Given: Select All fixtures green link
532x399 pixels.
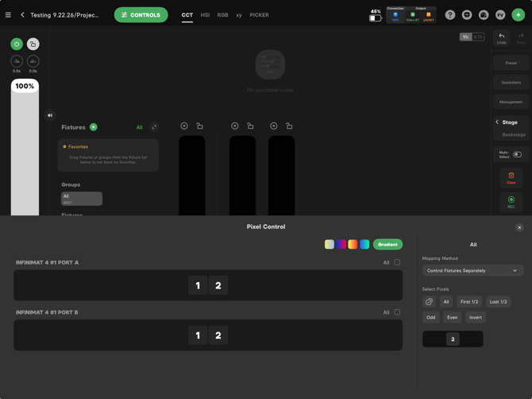Looking at the screenshot, I should coord(139,127).
